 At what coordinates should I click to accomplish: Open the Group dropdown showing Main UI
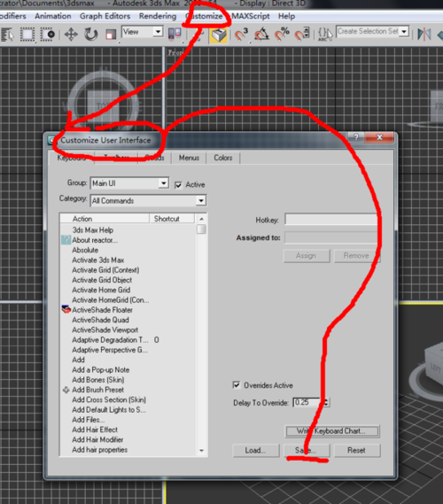point(130,183)
